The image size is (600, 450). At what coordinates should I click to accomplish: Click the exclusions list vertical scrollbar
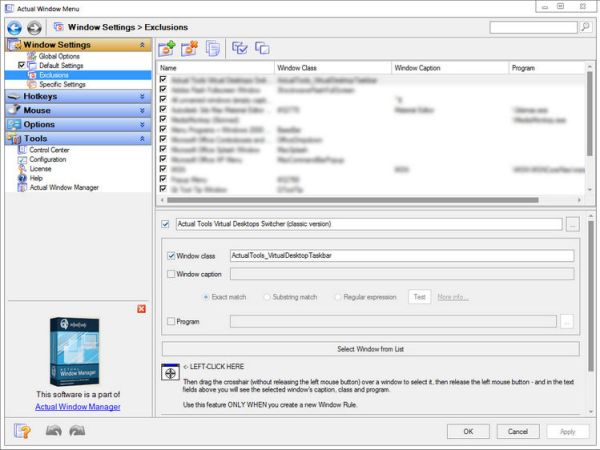tap(590, 114)
